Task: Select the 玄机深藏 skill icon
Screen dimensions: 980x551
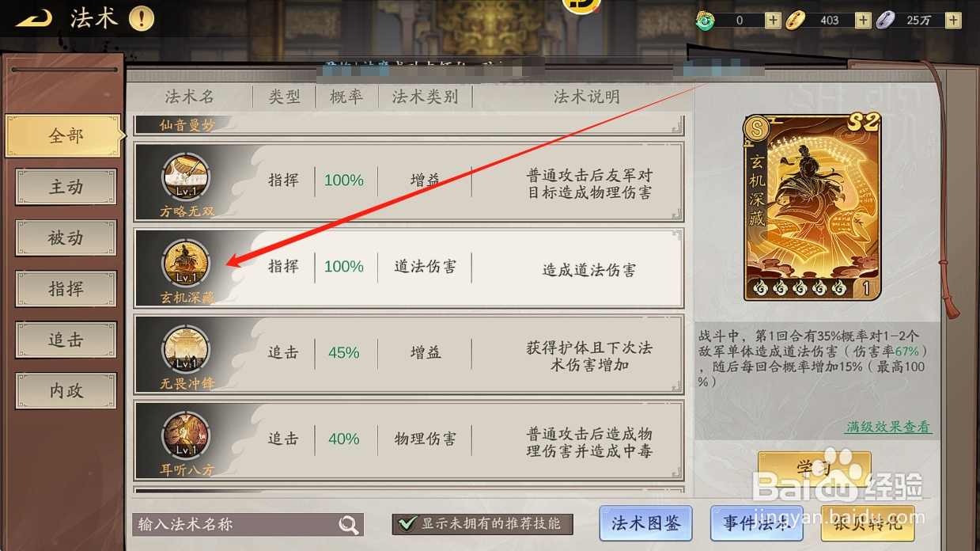Action: 187,263
